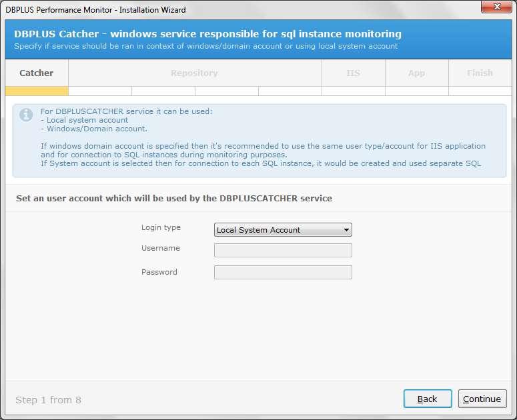
Task: Click the Username input field
Action: (283, 251)
